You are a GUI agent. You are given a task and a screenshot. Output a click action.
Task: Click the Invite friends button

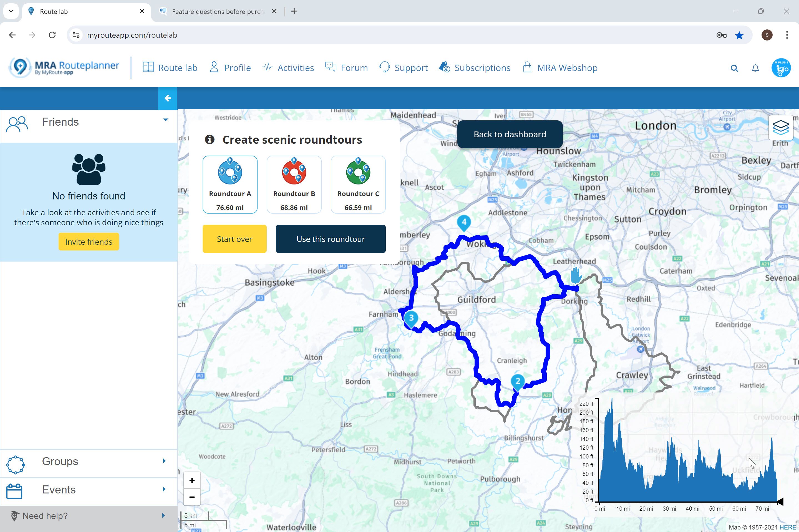pyautogui.click(x=89, y=242)
